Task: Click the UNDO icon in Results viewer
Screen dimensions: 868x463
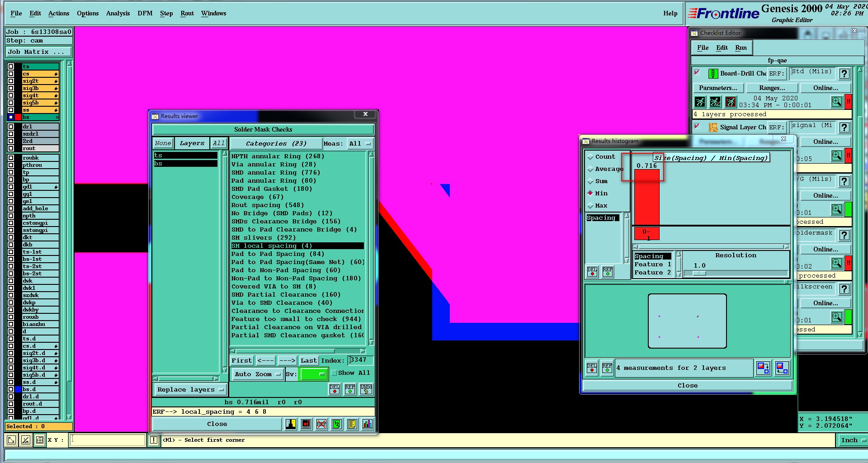Action: click(x=366, y=389)
